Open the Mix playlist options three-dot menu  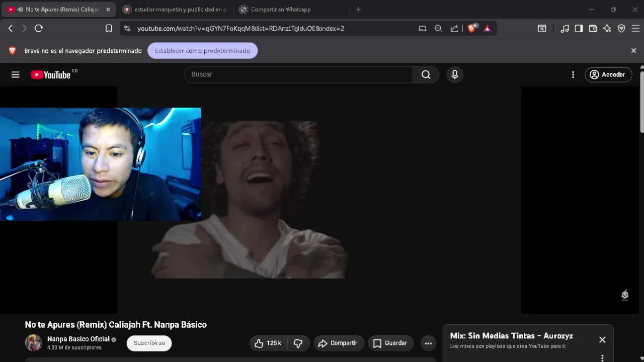(602, 357)
